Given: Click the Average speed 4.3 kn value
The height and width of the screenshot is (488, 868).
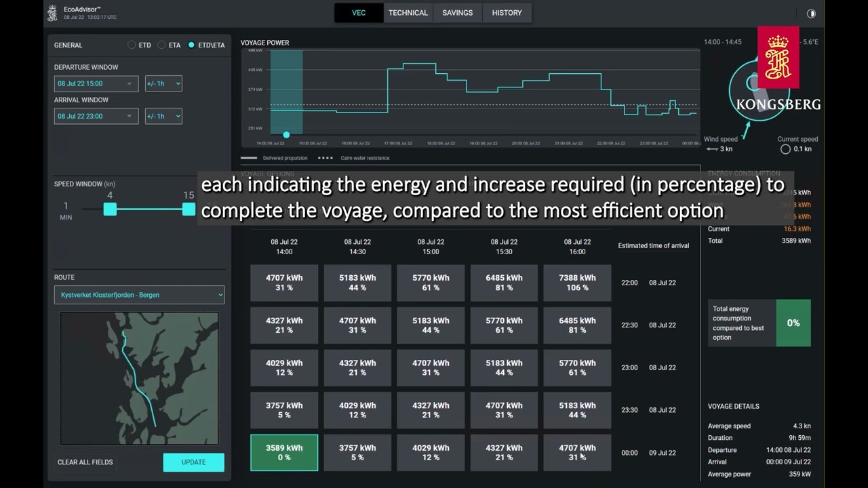Looking at the screenshot, I should (x=802, y=426).
